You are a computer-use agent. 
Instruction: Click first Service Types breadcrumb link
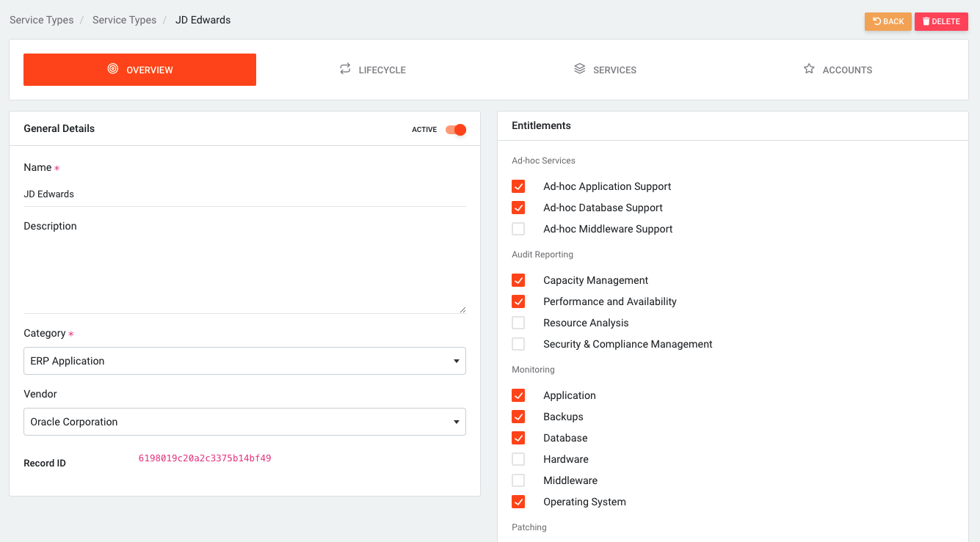coord(41,20)
